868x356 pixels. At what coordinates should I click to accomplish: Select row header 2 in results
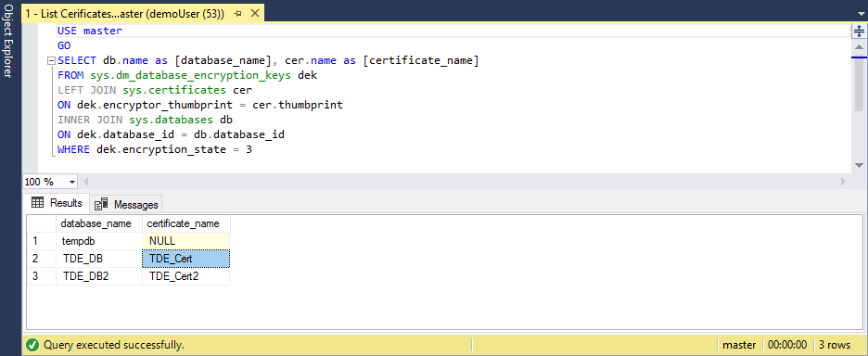42,259
